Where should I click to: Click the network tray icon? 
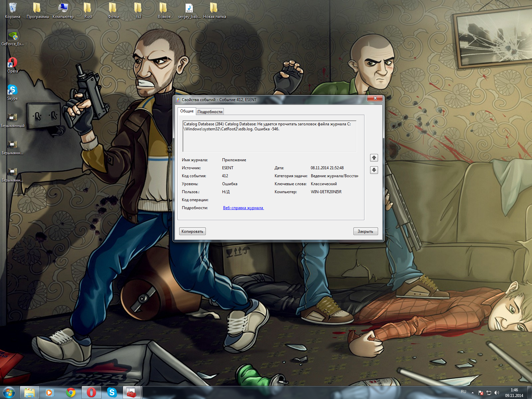[489, 393]
